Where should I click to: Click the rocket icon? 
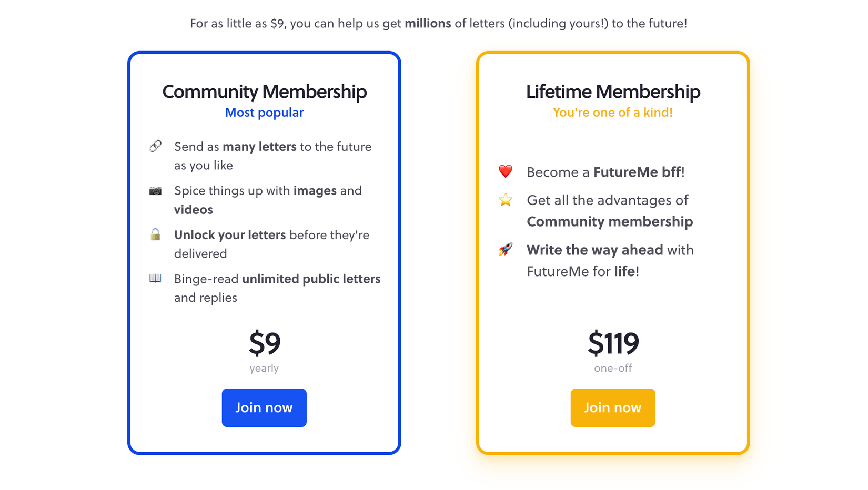click(506, 249)
